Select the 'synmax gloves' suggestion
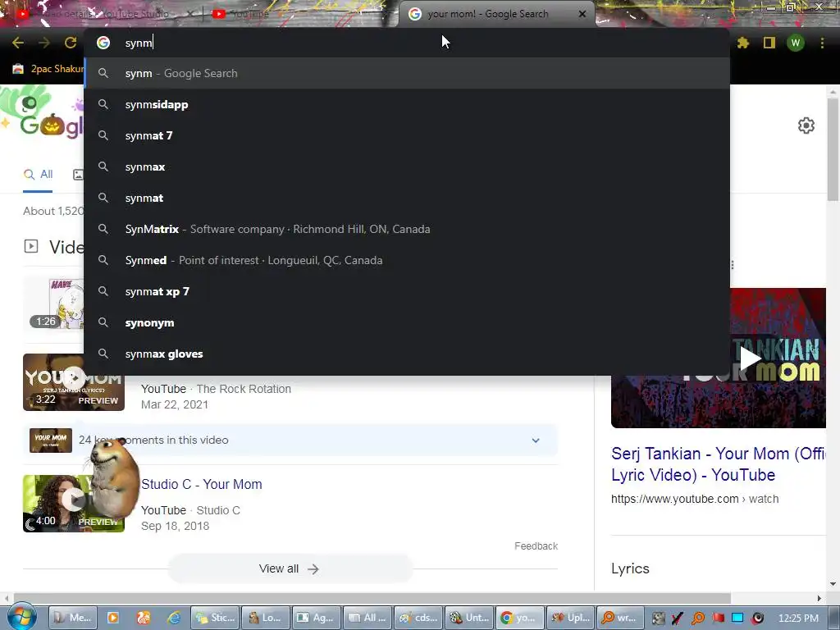Viewport: 840px width, 630px height. (407, 354)
